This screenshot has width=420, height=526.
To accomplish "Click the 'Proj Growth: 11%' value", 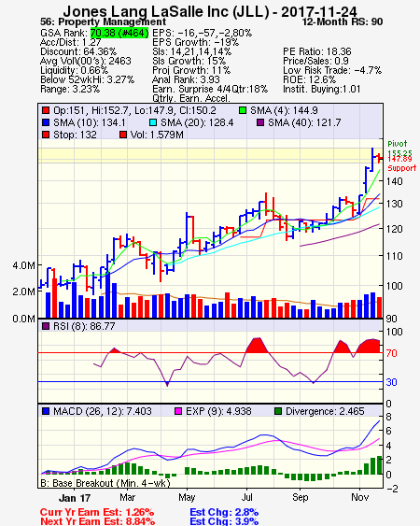I will [191, 70].
